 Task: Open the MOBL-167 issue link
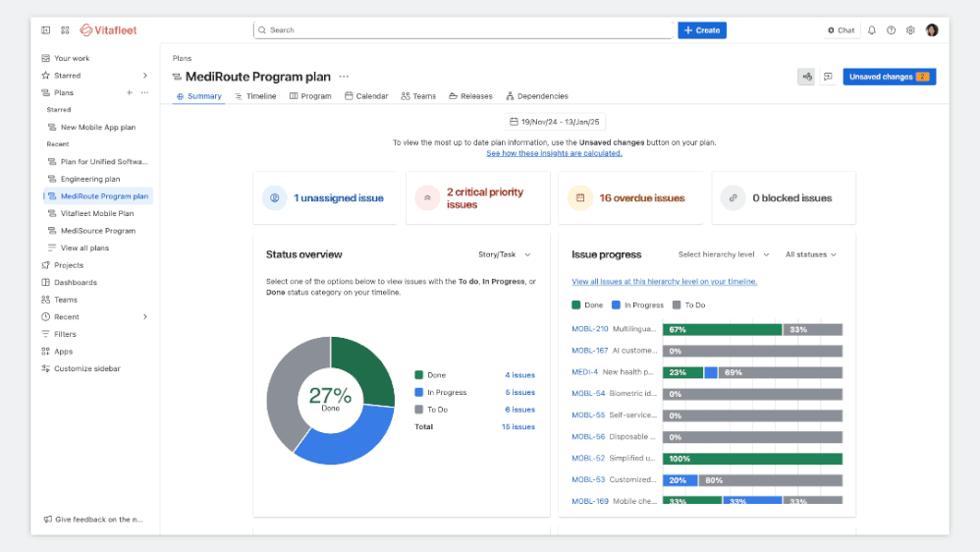[x=589, y=351]
